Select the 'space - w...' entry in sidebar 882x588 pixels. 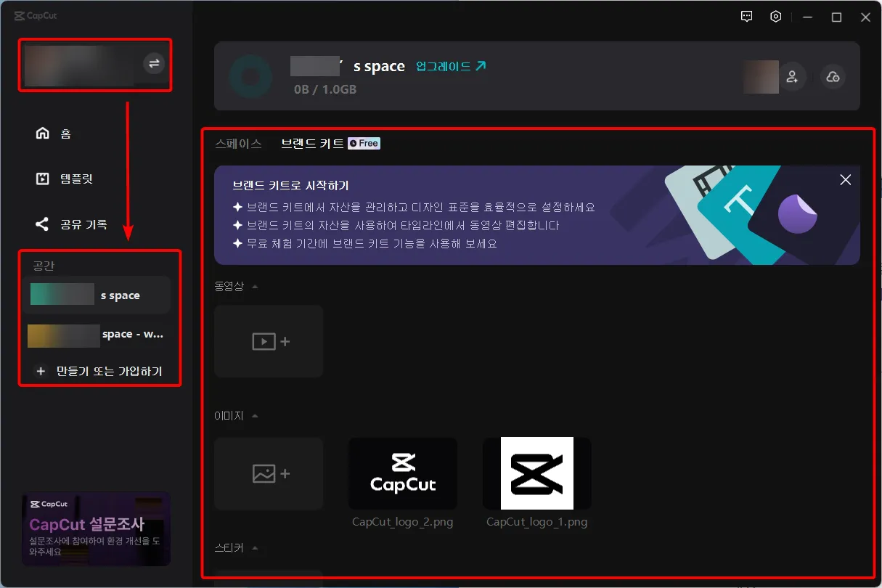coord(97,335)
